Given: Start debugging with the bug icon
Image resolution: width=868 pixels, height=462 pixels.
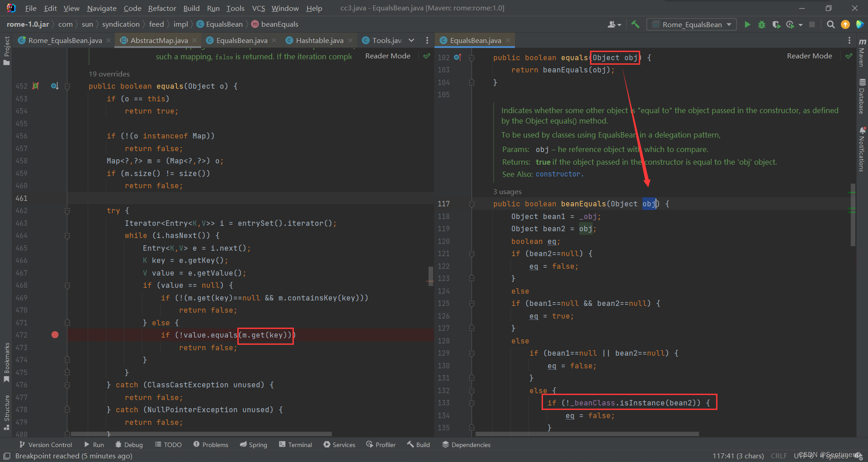Looking at the screenshot, I should pyautogui.click(x=762, y=24).
